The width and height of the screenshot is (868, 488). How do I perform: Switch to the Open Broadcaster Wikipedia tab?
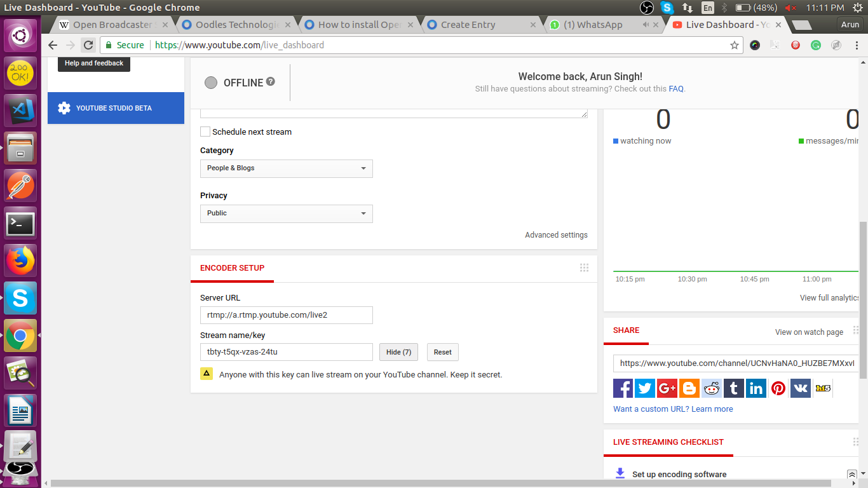pos(112,25)
